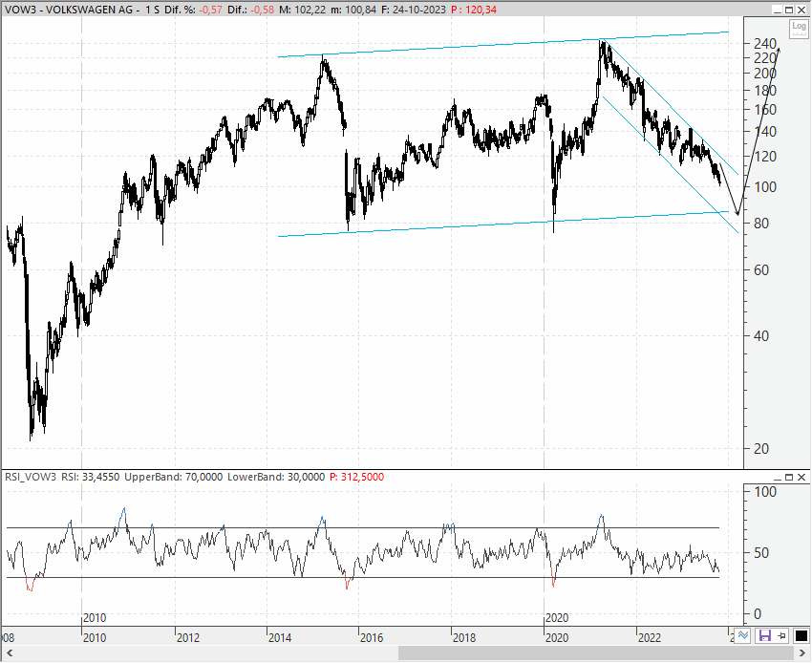
Task: Open the black color swatch
Action: coord(801,635)
